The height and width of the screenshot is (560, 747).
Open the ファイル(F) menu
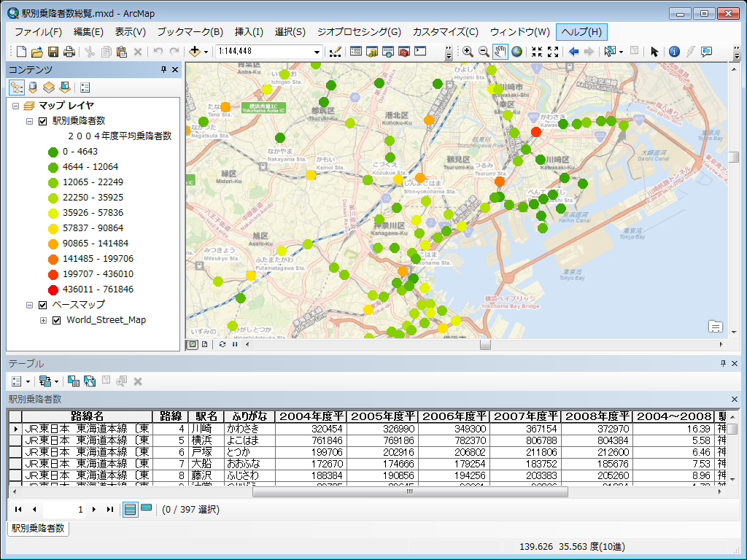coord(38,32)
